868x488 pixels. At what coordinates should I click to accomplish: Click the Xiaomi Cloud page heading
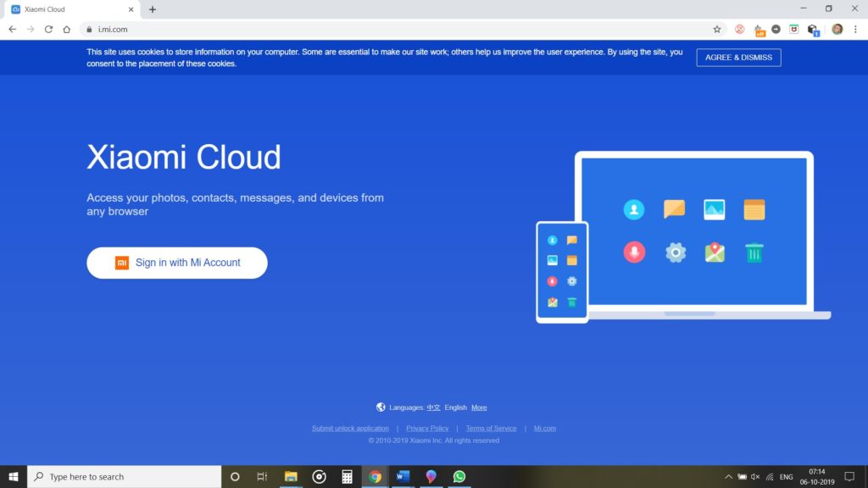point(184,157)
